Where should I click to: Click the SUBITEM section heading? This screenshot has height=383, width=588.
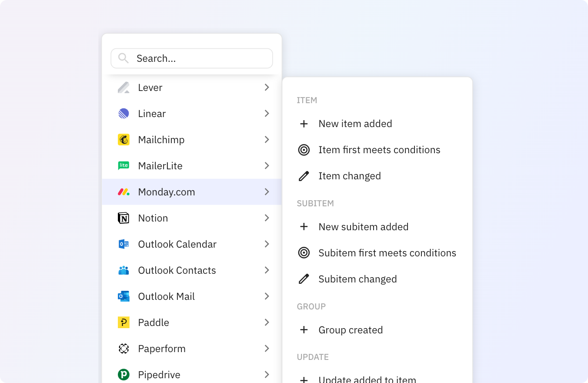click(315, 203)
